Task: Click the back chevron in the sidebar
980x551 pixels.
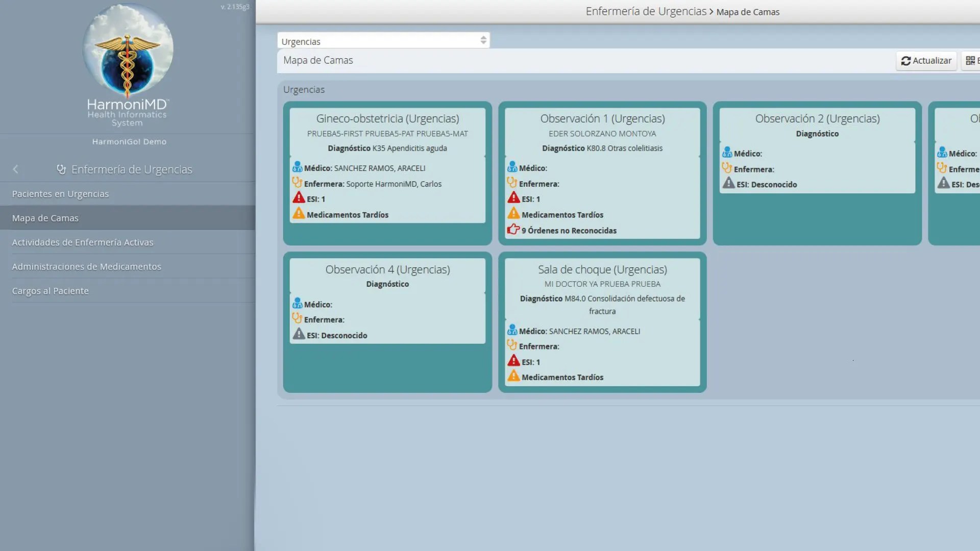Action: pyautogui.click(x=15, y=169)
